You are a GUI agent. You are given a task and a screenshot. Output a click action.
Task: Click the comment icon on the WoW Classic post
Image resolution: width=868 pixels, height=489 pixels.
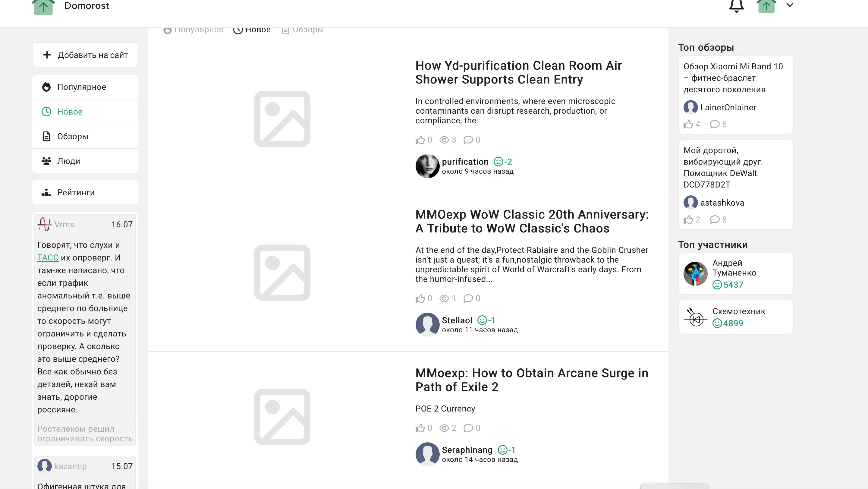click(468, 298)
